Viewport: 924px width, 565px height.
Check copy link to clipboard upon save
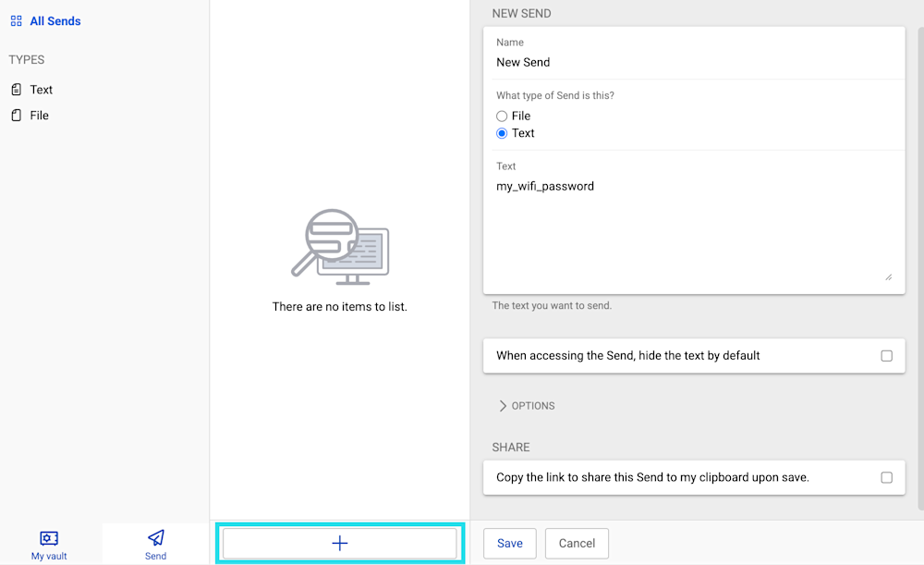pyautogui.click(x=886, y=477)
